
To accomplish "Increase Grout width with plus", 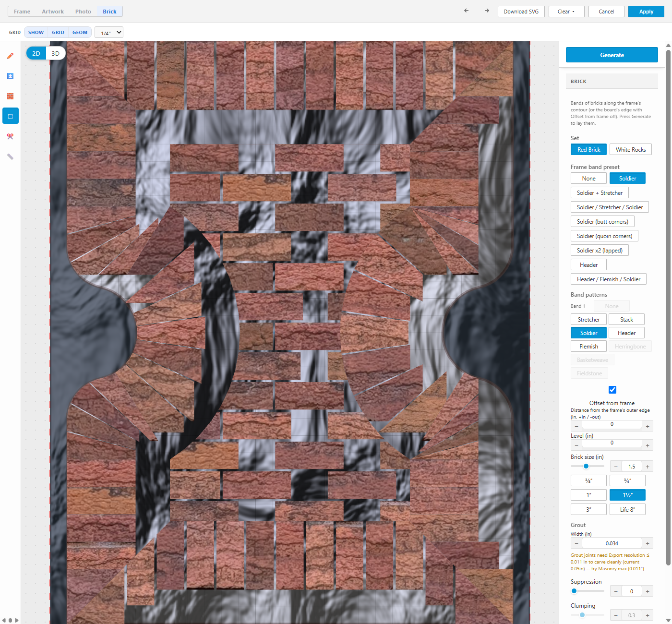I will [648, 543].
